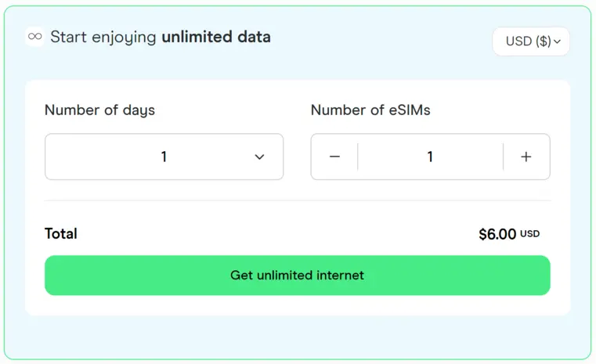Open the USD ($) currency dropdown
The width and height of the screenshot is (596, 364).
pos(531,41)
